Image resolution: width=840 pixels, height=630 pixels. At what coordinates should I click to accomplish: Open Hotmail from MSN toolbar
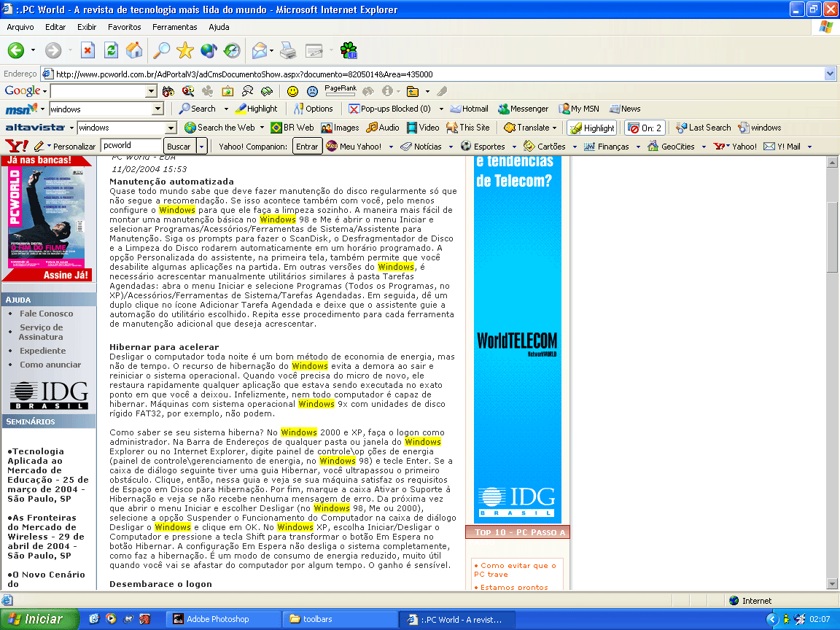pyautogui.click(x=470, y=109)
